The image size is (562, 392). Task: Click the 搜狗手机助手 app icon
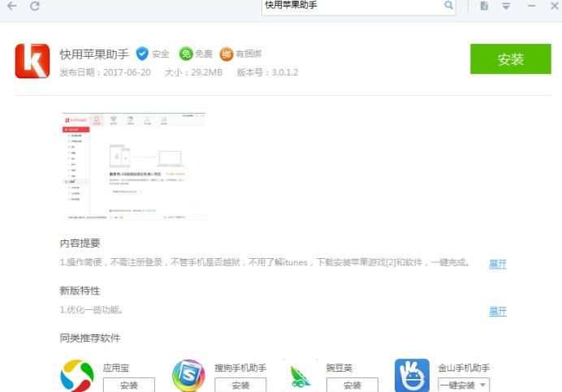(188, 376)
